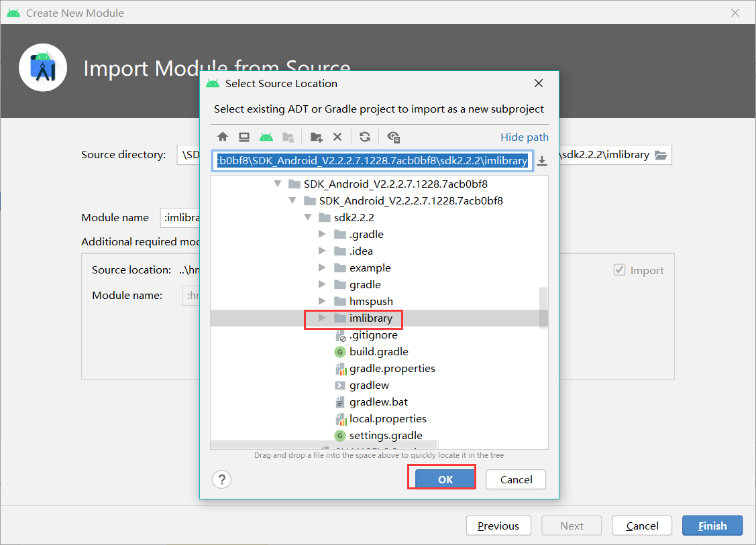Click the path text field

pyautogui.click(x=372, y=160)
